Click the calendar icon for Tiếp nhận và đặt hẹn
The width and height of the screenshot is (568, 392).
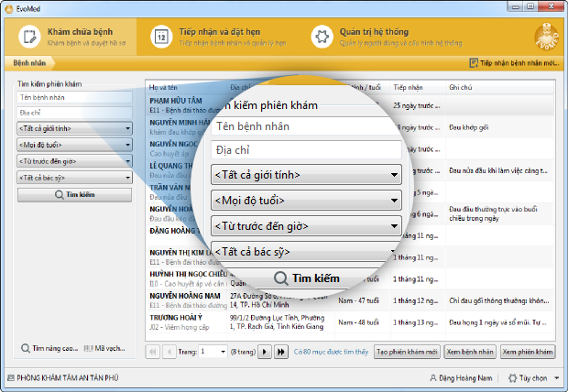pos(161,37)
